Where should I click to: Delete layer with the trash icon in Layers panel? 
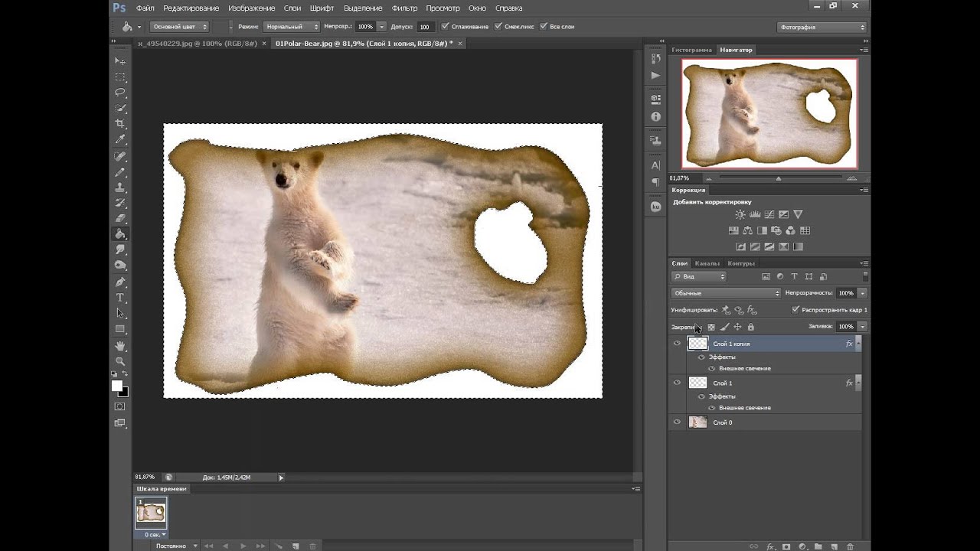coord(849,546)
